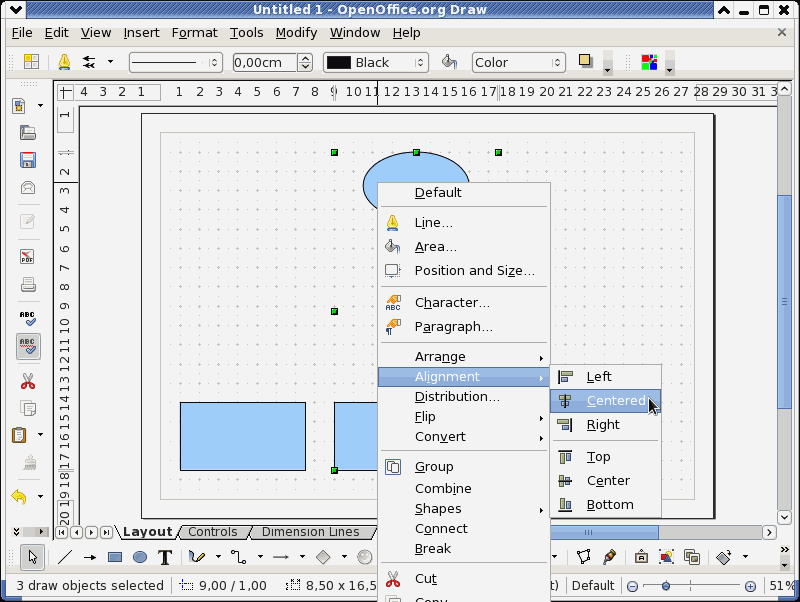Click the Undo arrow icon
This screenshot has height=602, width=800.
tap(19, 496)
